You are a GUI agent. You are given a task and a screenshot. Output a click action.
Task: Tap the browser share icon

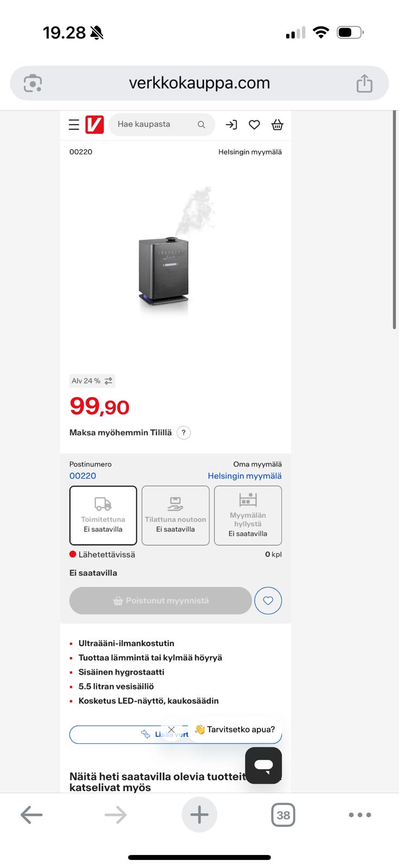pos(364,83)
